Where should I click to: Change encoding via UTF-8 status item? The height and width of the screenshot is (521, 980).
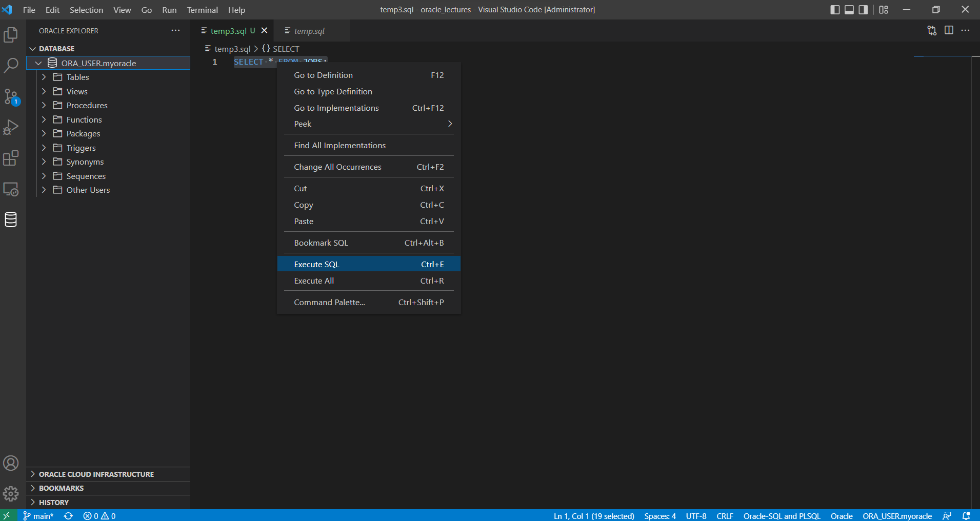[x=696, y=516]
